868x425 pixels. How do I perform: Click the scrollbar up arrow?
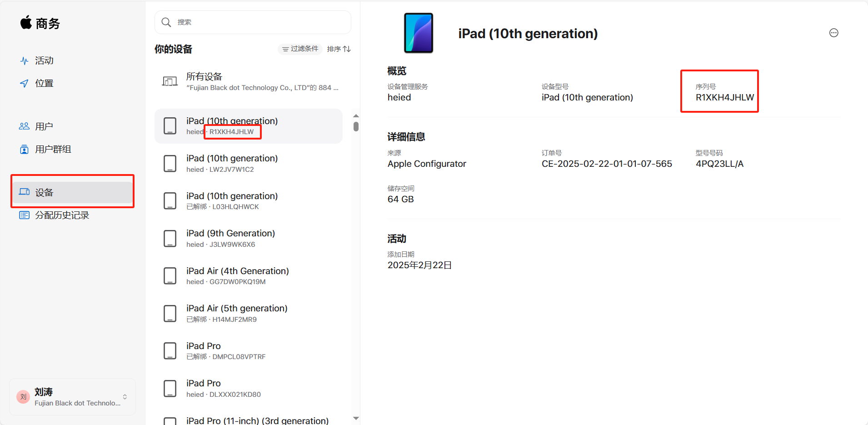[x=356, y=116]
